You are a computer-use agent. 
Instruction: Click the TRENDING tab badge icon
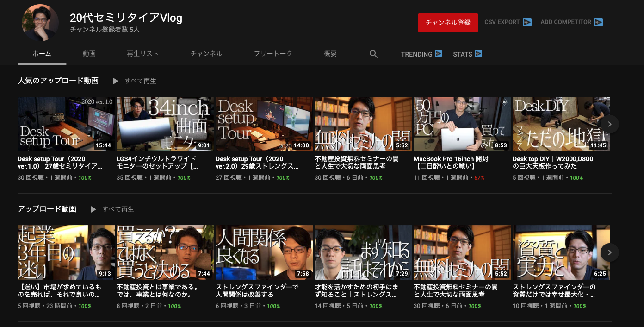click(x=439, y=54)
